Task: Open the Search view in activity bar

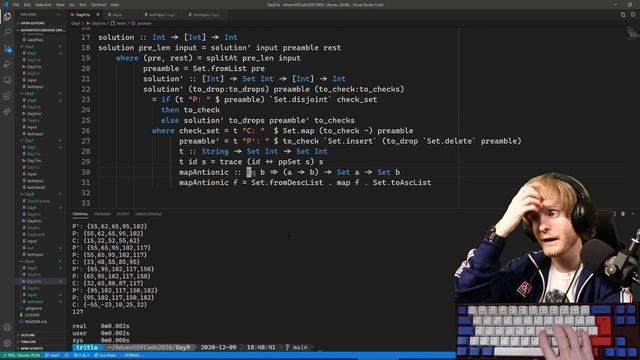Action: (7, 32)
